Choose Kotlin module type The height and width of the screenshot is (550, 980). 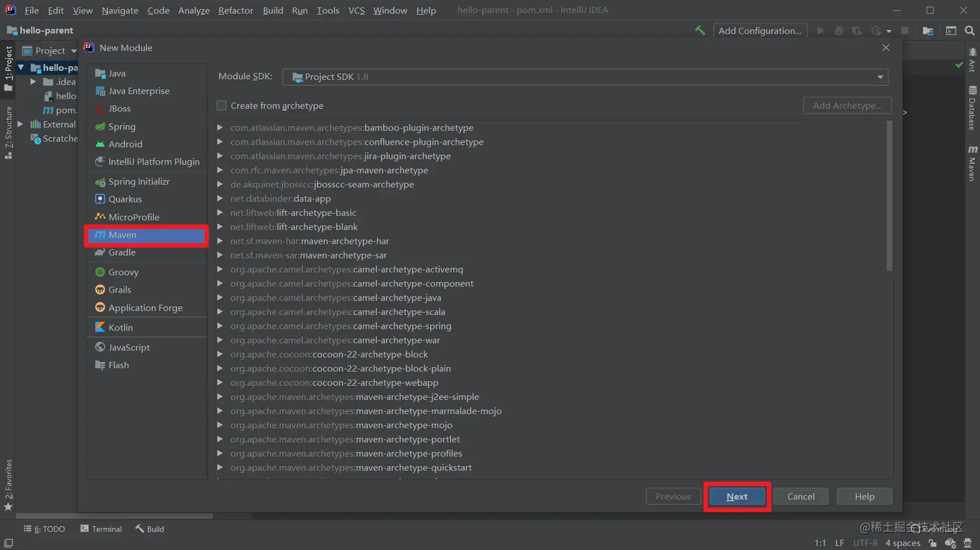tap(121, 328)
